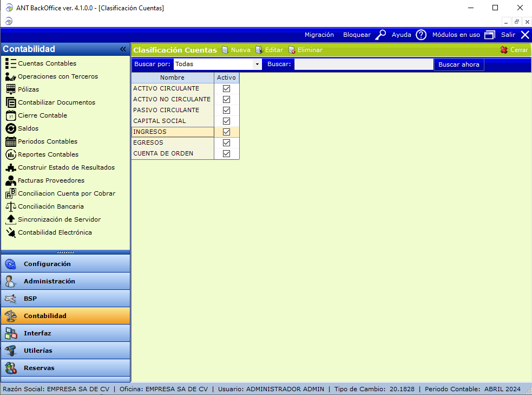Viewport: 532px width, 395px height.
Task: Open Pólizas icon in sidebar
Action: 10,89
